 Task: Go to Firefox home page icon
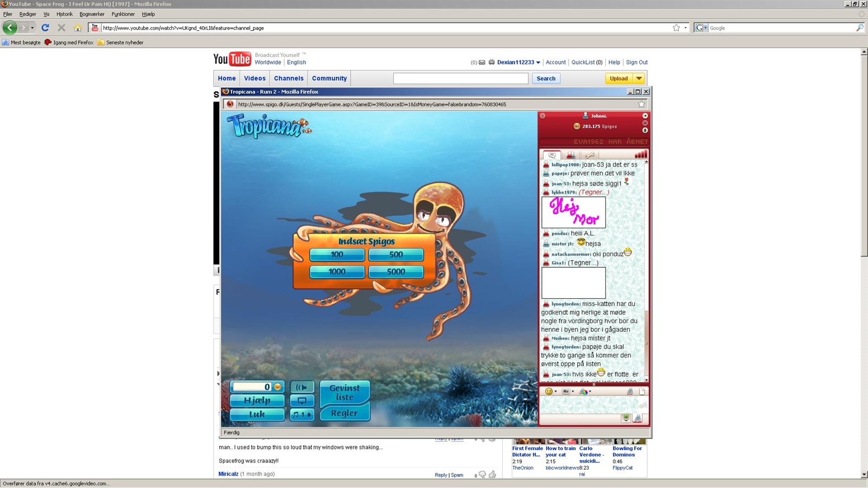coord(78,28)
